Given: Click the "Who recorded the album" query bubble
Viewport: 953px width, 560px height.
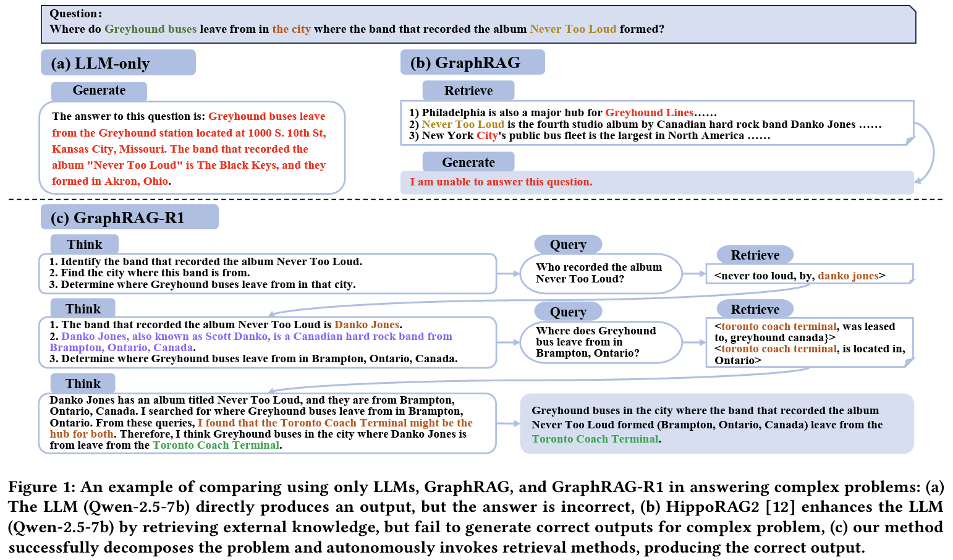Looking at the screenshot, I should [600, 273].
